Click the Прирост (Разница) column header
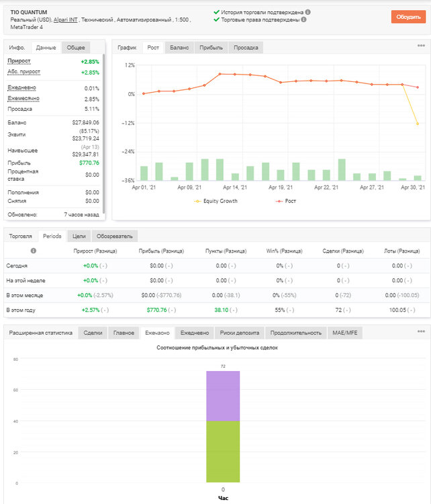The height and width of the screenshot is (504, 431). (95, 251)
